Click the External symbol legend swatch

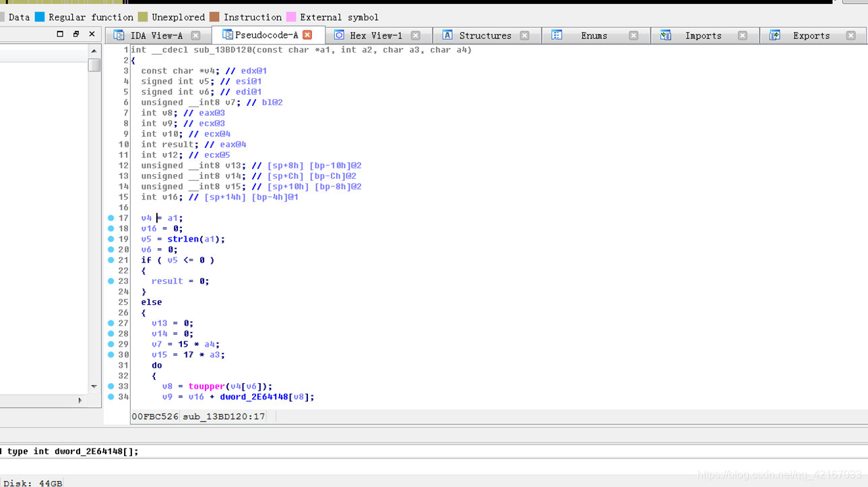[291, 17]
